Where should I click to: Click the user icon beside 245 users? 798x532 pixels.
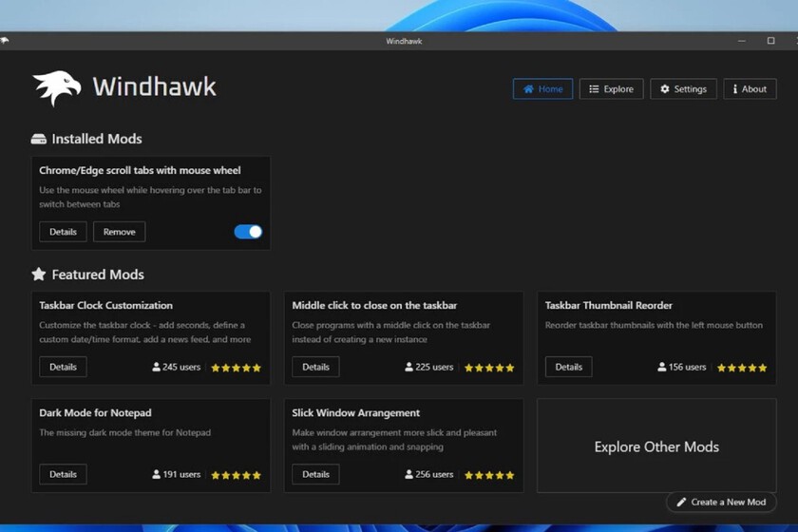point(156,367)
